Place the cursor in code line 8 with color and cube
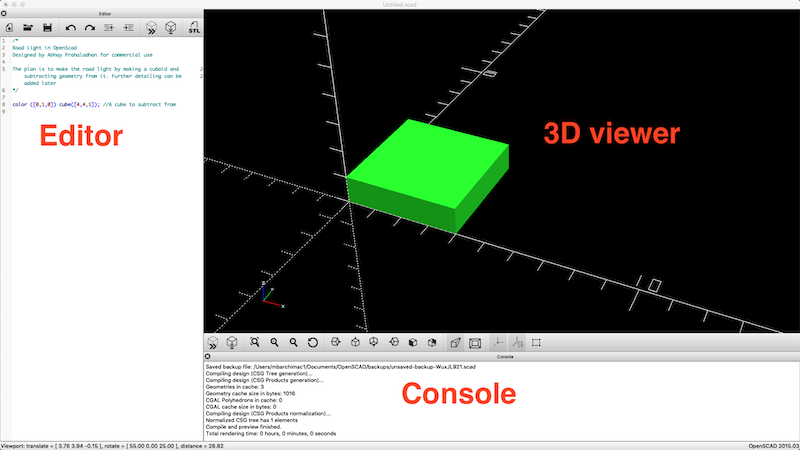Viewport: 800px width, 450px height. click(x=94, y=104)
